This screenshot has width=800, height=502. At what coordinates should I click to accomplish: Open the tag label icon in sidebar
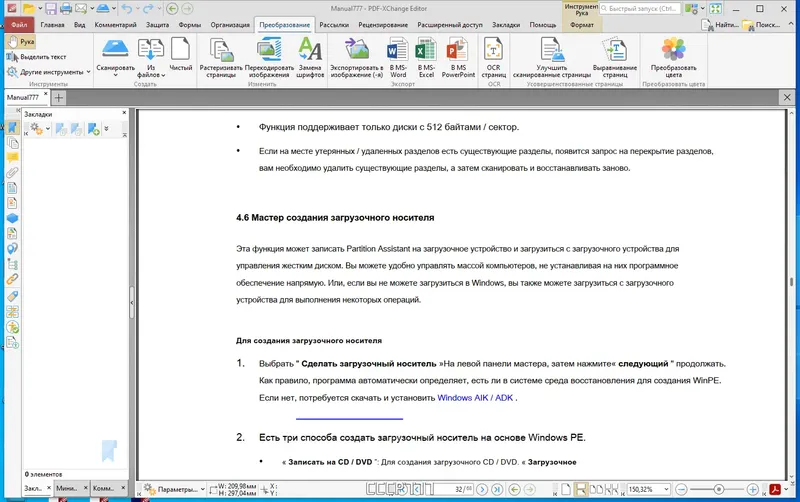click(x=12, y=296)
